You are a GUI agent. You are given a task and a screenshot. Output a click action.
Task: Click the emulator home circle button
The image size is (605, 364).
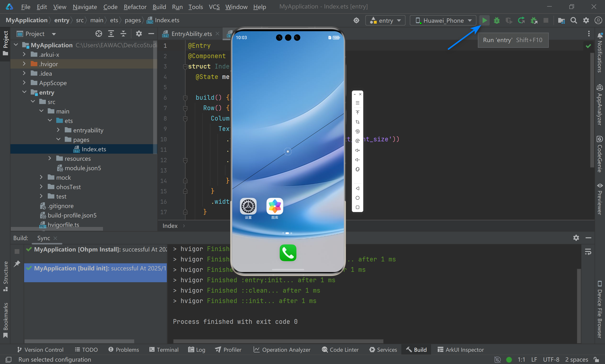358,198
